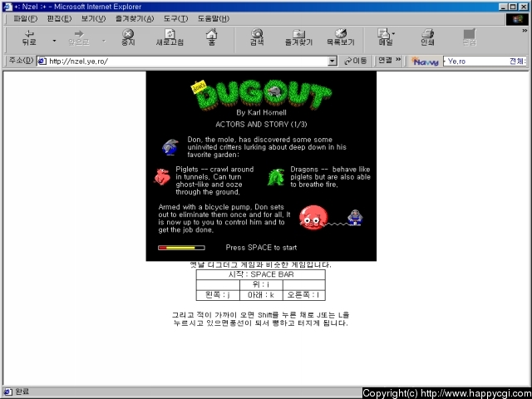
Task: Expand the 연결 links chevron
Action: [x=398, y=60]
